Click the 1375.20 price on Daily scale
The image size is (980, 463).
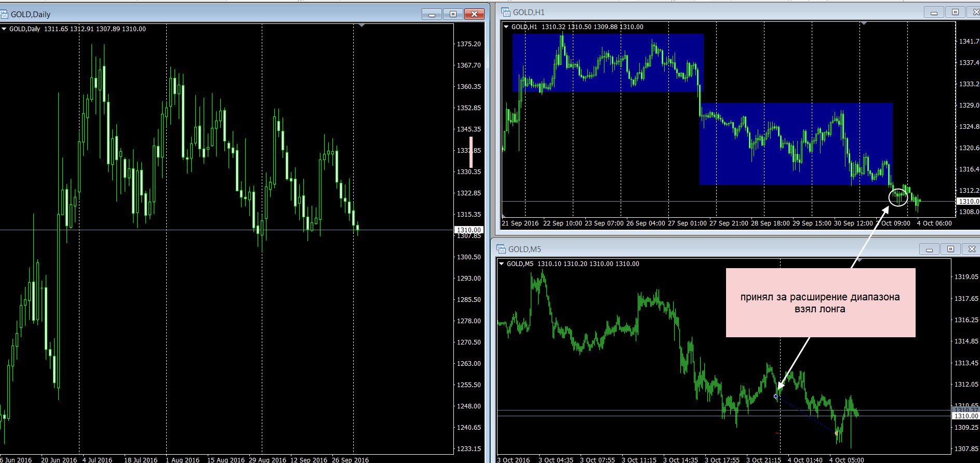click(x=469, y=44)
